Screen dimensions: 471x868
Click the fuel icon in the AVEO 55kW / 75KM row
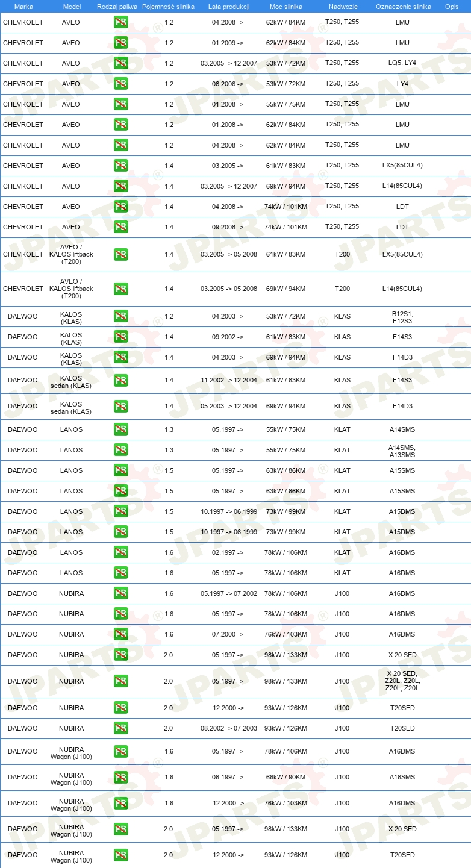coord(120,104)
